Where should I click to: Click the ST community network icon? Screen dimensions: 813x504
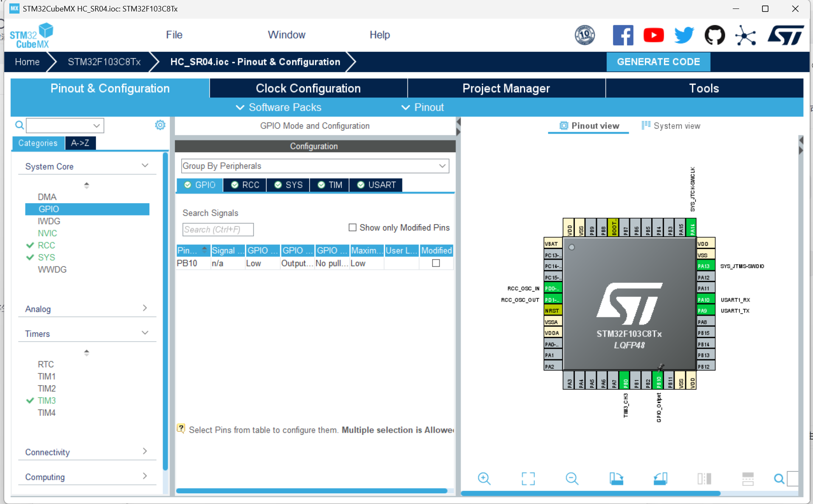pyautogui.click(x=745, y=35)
